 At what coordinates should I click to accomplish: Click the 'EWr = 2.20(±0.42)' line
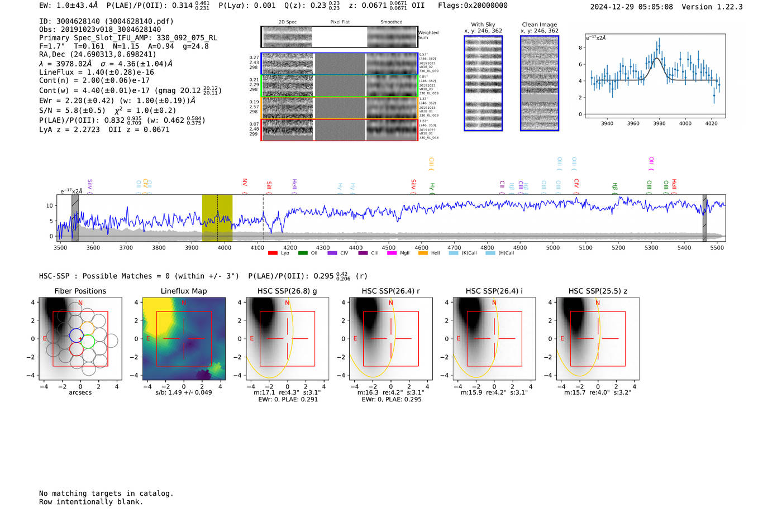pyautogui.click(x=77, y=100)
